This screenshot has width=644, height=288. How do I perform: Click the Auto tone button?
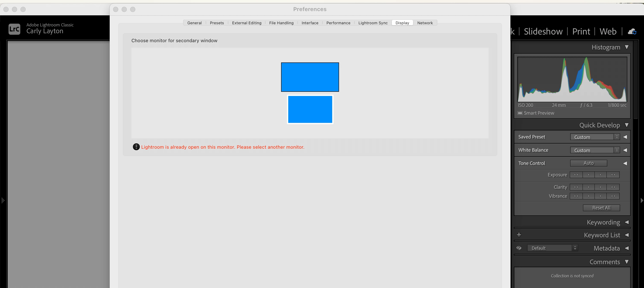coord(588,163)
